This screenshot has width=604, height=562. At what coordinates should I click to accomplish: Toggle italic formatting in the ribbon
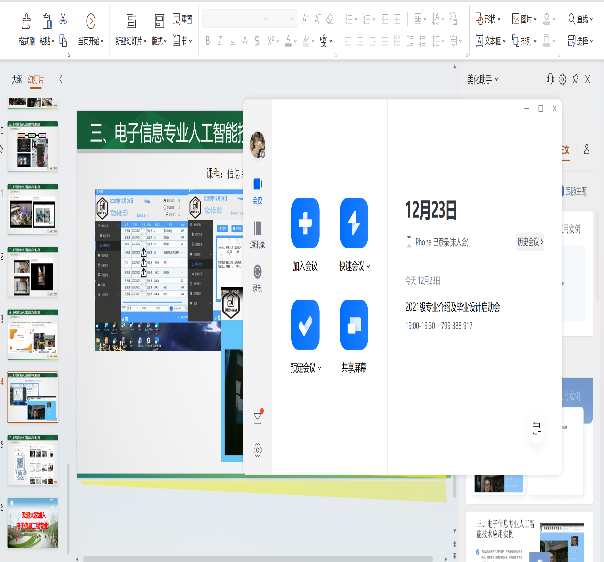coord(221,41)
